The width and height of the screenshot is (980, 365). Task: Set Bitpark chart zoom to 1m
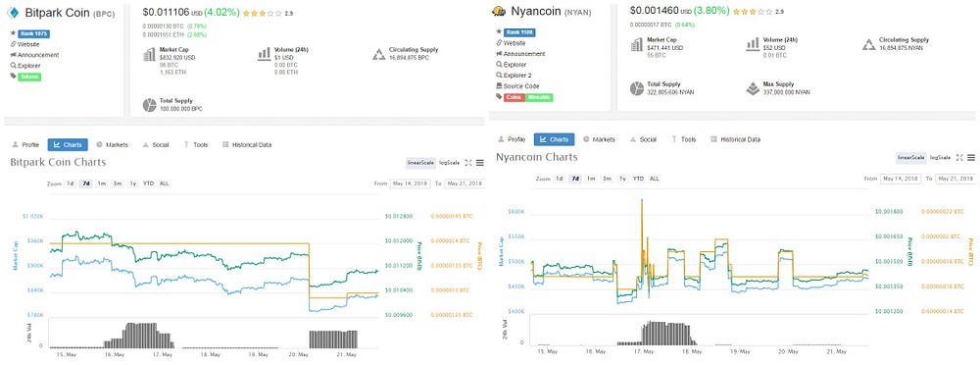click(x=101, y=183)
